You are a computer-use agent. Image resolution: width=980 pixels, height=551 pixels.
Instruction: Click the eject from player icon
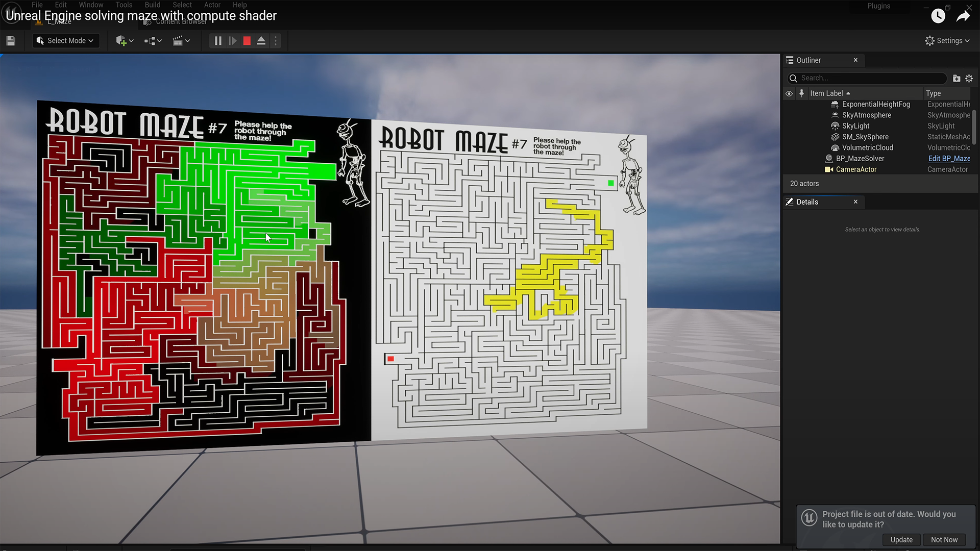click(261, 41)
